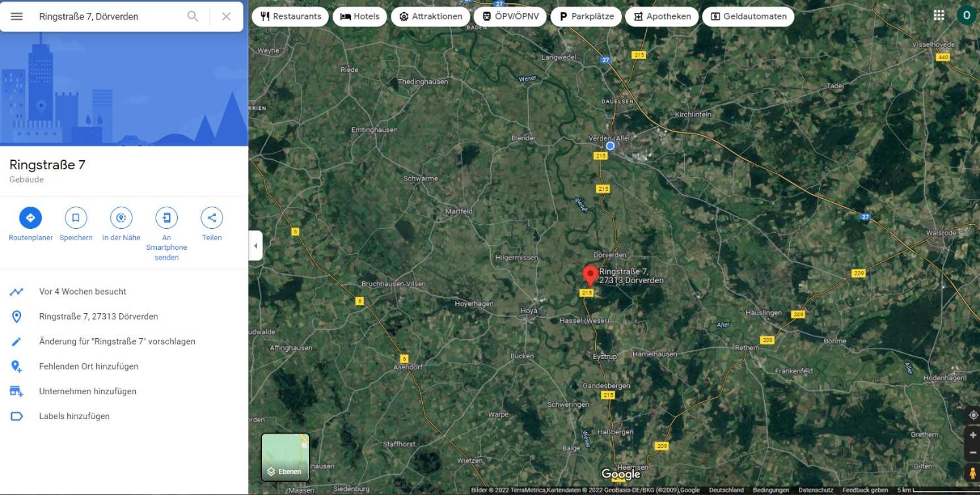Viewport: 980px width, 495px height.
Task: Select the Hoya town label
Action: 528,311
